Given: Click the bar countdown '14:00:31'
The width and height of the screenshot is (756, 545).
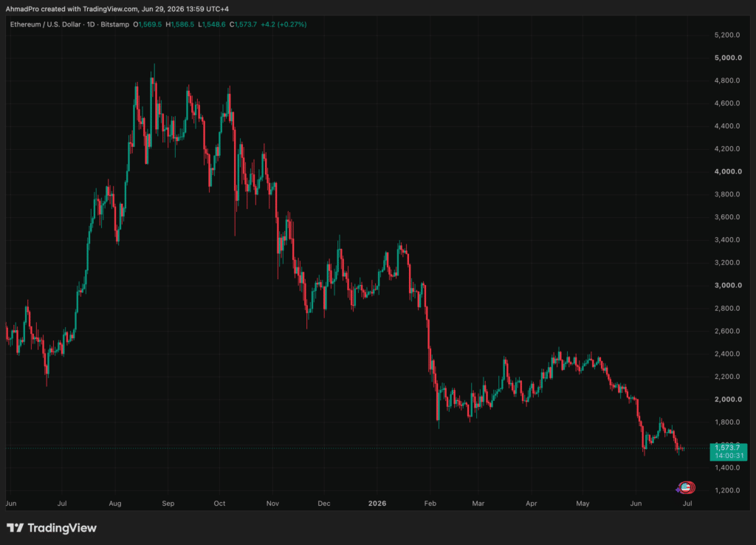Looking at the screenshot, I should tap(729, 456).
